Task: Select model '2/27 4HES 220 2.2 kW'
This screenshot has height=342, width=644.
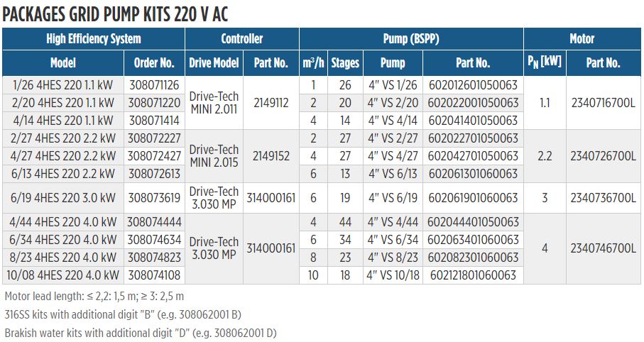Action: (63, 138)
